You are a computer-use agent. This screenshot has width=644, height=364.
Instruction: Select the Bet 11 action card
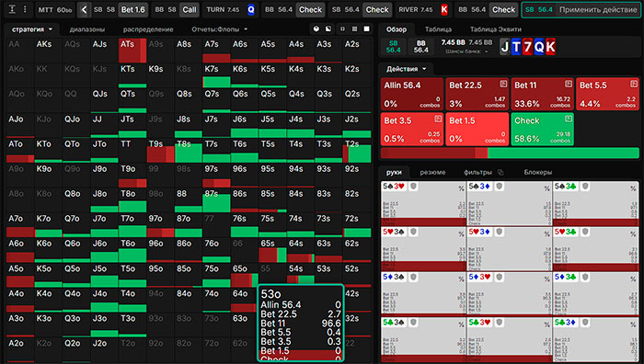pos(542,94)
